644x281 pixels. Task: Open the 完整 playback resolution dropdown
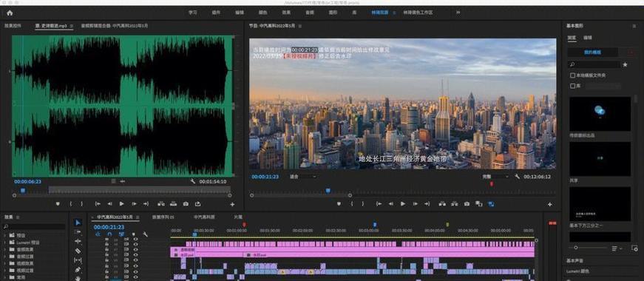click(495, 177)
